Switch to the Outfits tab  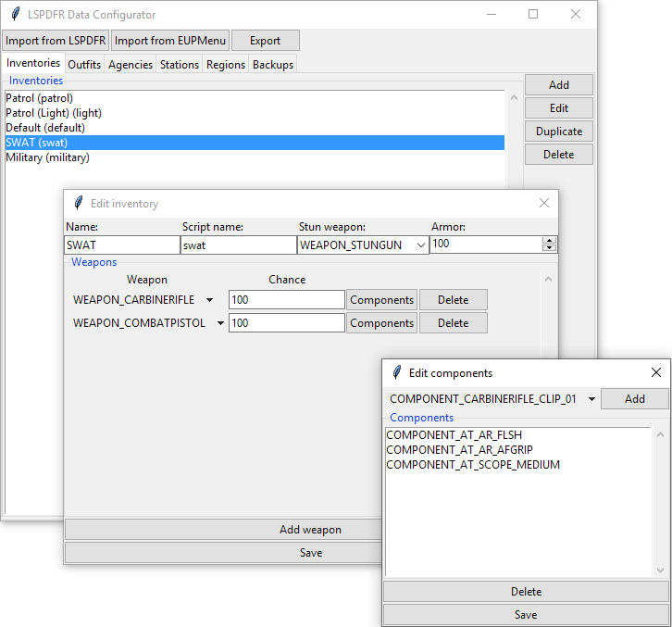pos(84,65)
